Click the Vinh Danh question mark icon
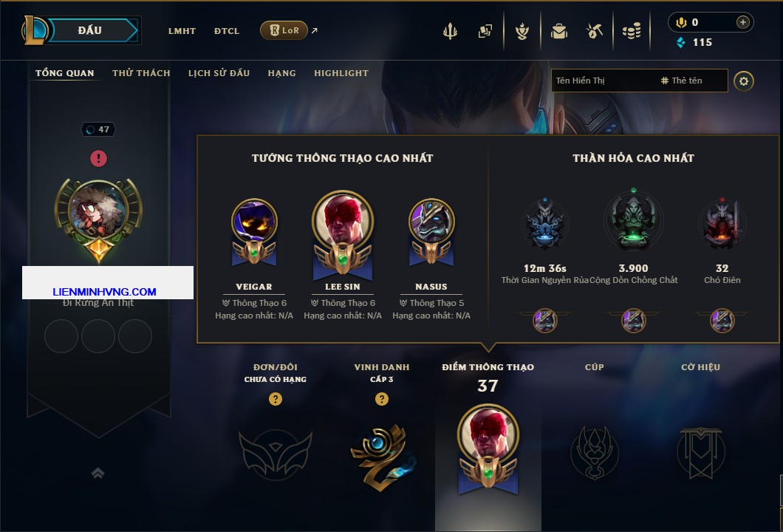The width and height of the screenshot is (783, 532). (381, 398)
